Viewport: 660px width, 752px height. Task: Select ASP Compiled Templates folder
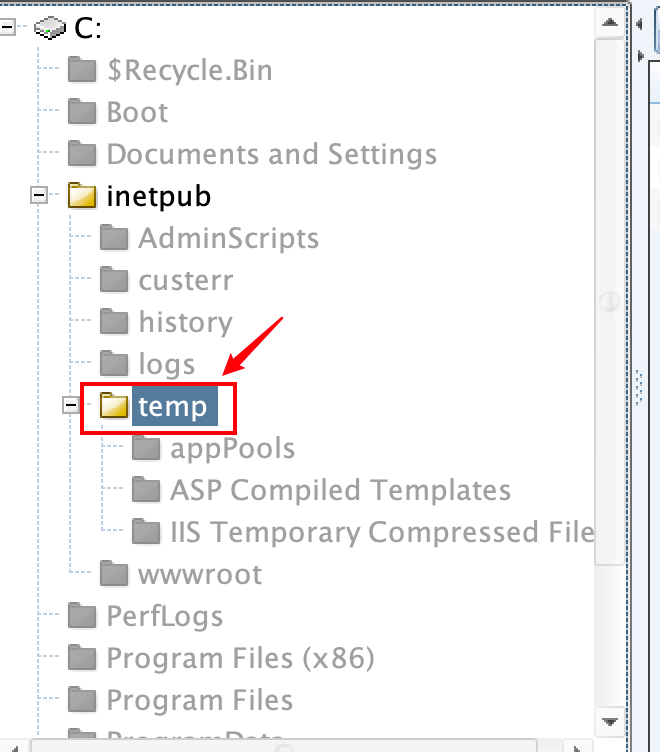pyautogui.click(x=340, y=490)
